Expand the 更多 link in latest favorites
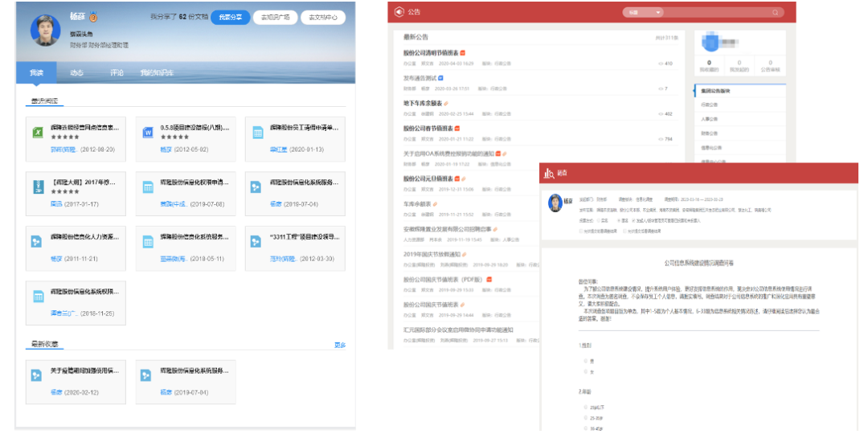 pyautogui.click(x=340, y=346)
